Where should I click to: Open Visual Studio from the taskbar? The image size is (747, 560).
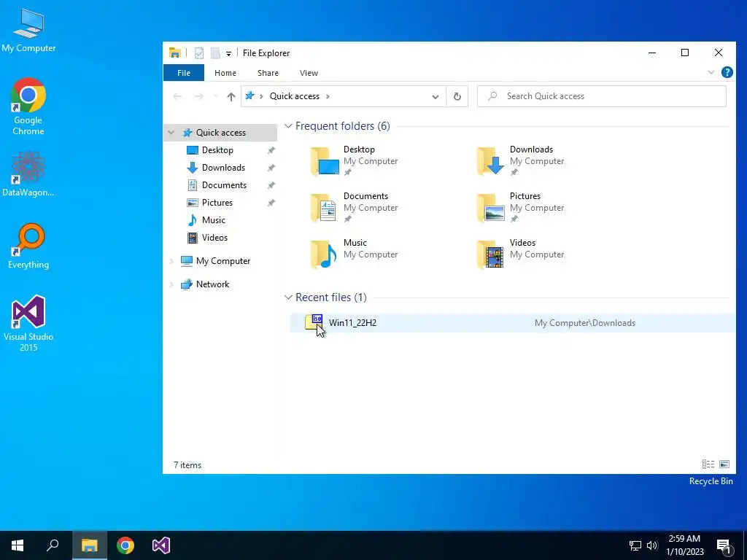click(161, 545)
